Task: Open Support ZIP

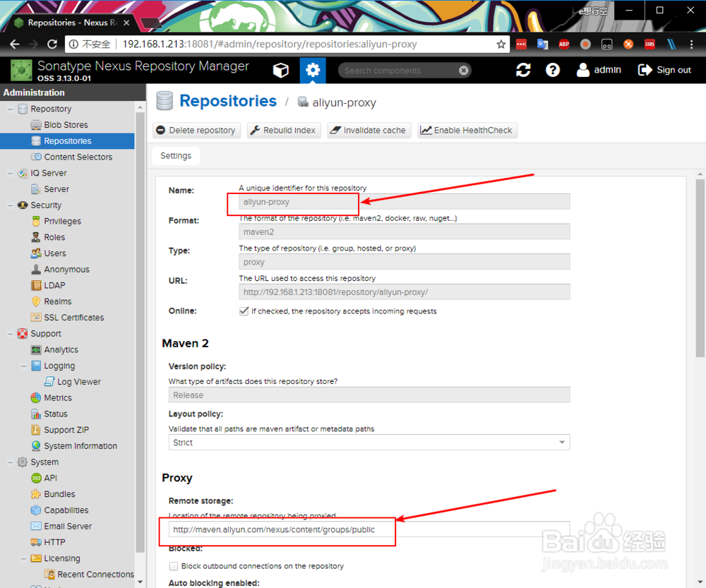Action: pos(66,430)
